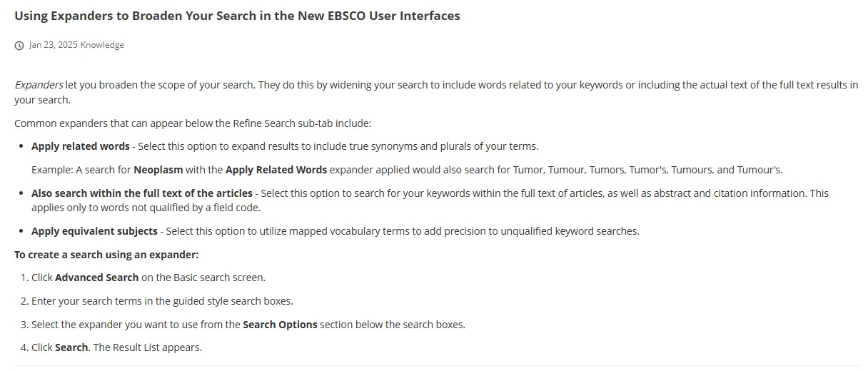Click the bold word Neoplasm in example

[x=158, y=170]
